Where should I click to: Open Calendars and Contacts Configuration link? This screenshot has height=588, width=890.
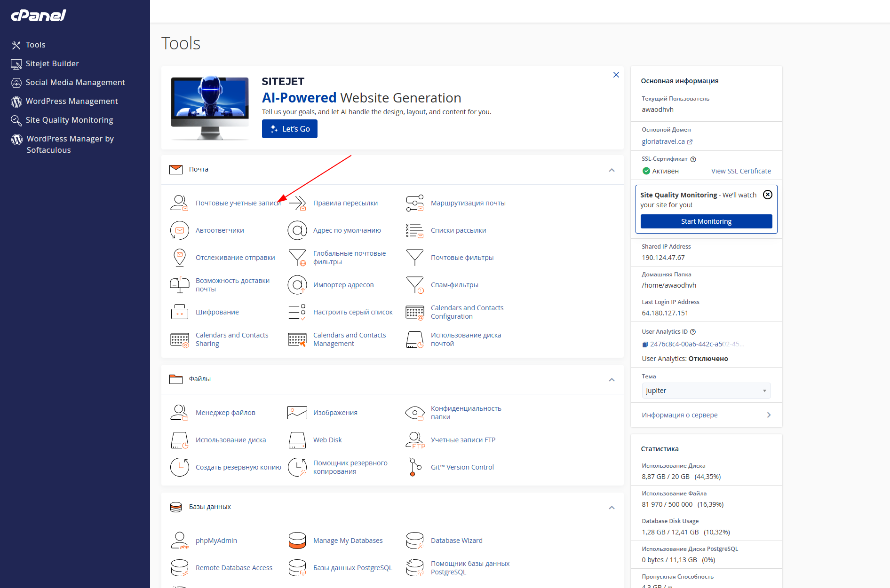click(x=467, y=312)
